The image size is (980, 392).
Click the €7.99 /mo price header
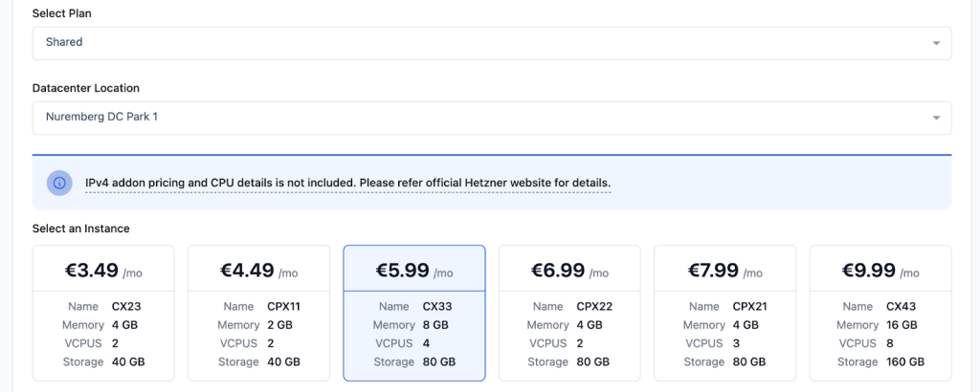click(724, 271)
